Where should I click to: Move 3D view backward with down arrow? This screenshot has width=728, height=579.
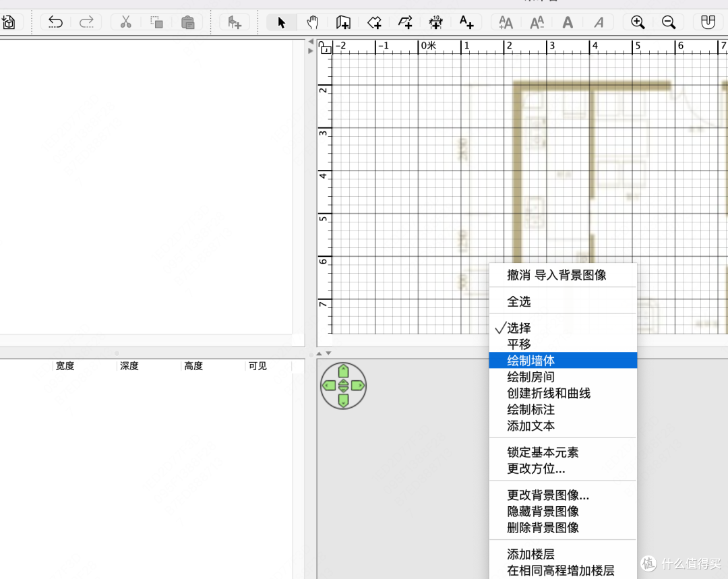(x=343, y=400)
